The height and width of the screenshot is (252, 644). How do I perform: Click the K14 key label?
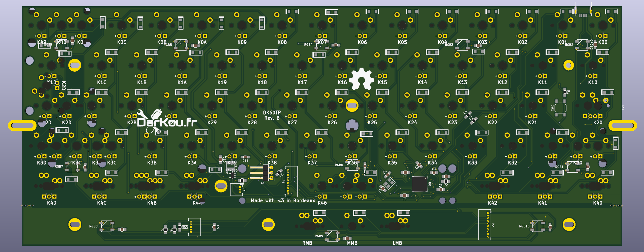click(x=422, y=82)
